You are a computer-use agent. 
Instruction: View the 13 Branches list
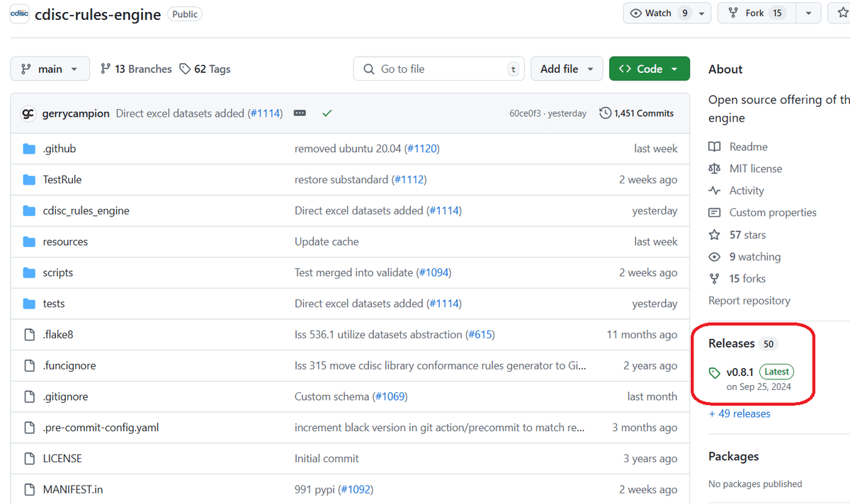(136, 69)
